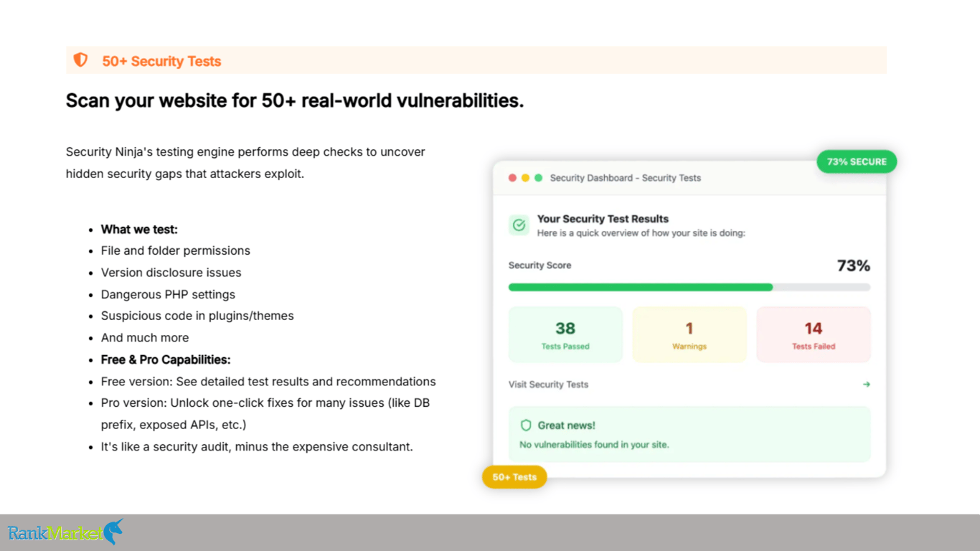Click the red window dot in the dashboard
Image resolution: width=980 pixels, height=551 pixels.
coord(512,178)
